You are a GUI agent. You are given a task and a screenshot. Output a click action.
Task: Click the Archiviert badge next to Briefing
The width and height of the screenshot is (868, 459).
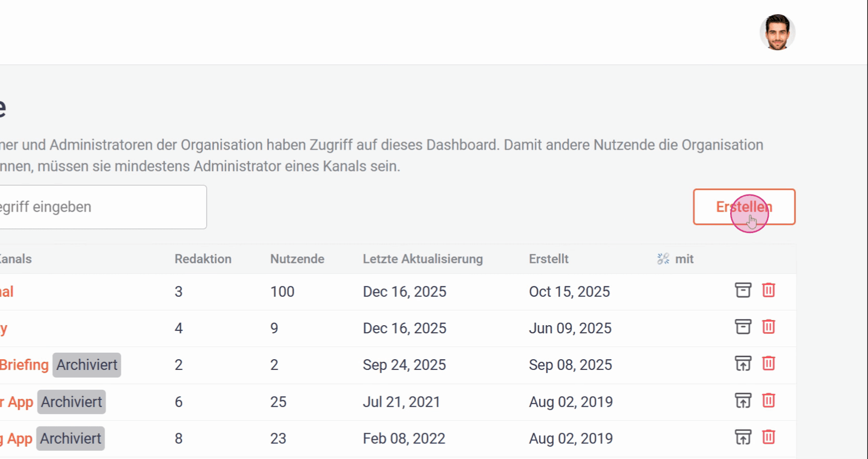87,365
